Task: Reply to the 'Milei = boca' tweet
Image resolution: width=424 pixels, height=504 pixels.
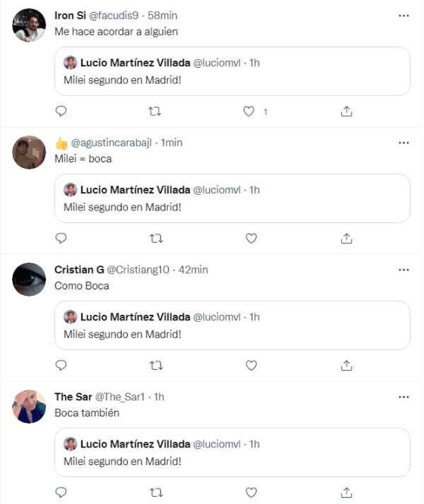Action: pyautogui.click(x=61, y=239)
